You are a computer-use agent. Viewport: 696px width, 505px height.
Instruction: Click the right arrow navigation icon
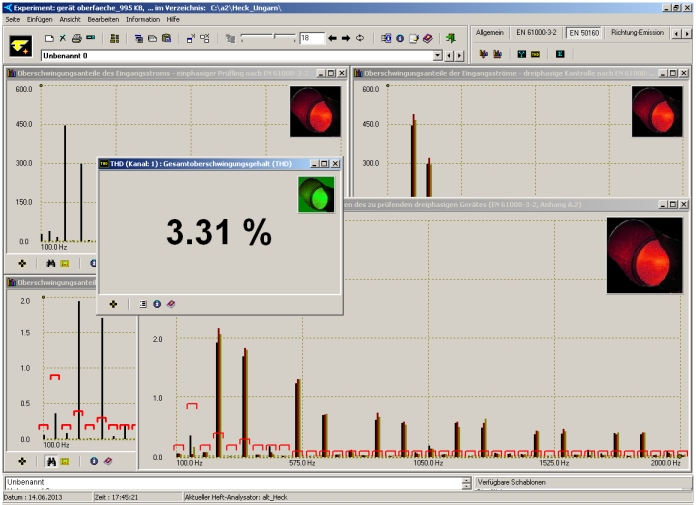point(346,38)
